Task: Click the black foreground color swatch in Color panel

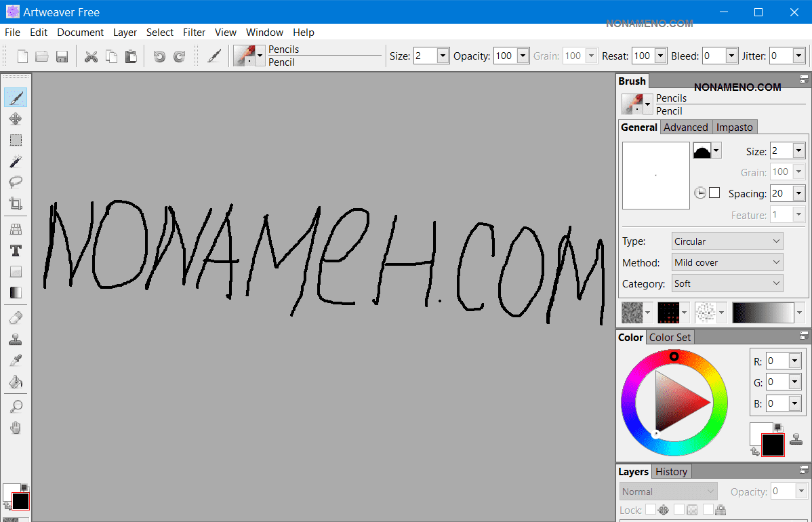Action: coord(773,445)
